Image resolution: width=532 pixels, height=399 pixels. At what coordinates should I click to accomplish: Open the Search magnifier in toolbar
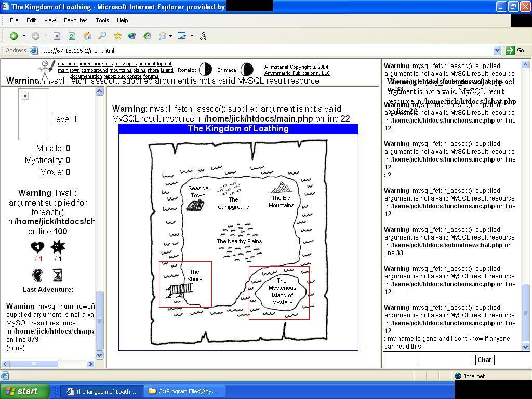[x=102, y=36]
